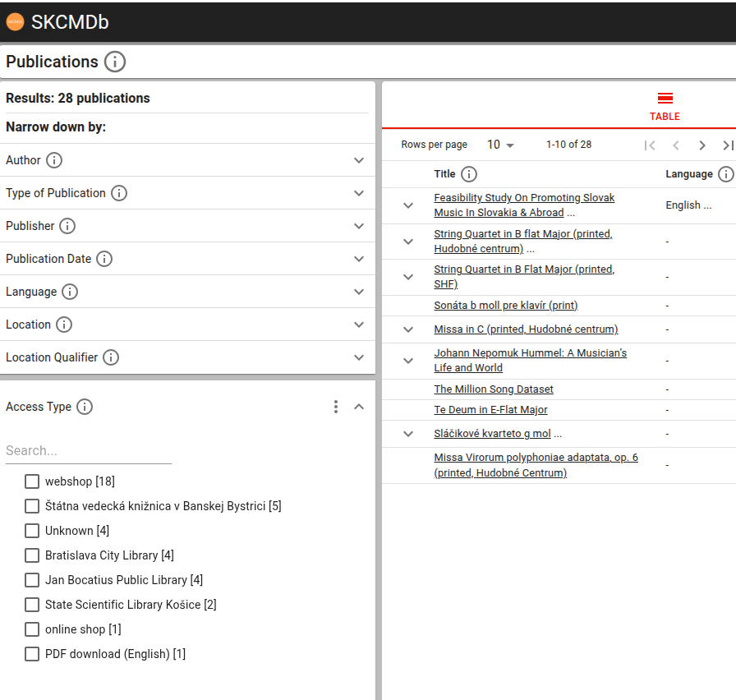This screenshot has height=700, width=736.
Task: Check the webshop access type checkbox
Action: coord(32,481)
